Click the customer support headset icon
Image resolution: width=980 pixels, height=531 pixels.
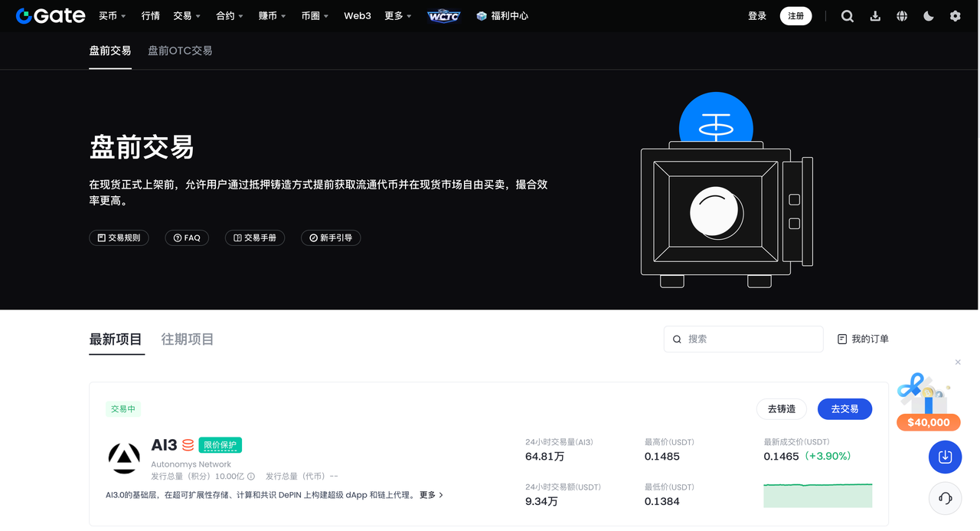click(x=945, y=499)
